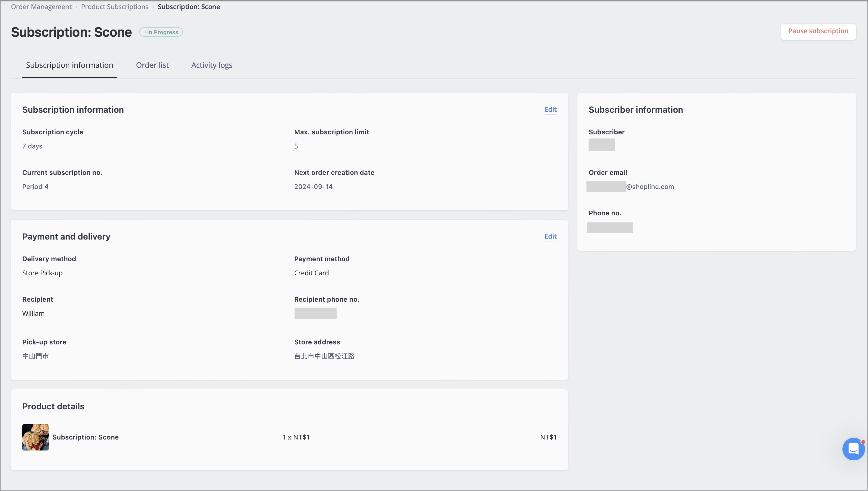Navigate to Product Subscriptions breadcrumb

115,7
